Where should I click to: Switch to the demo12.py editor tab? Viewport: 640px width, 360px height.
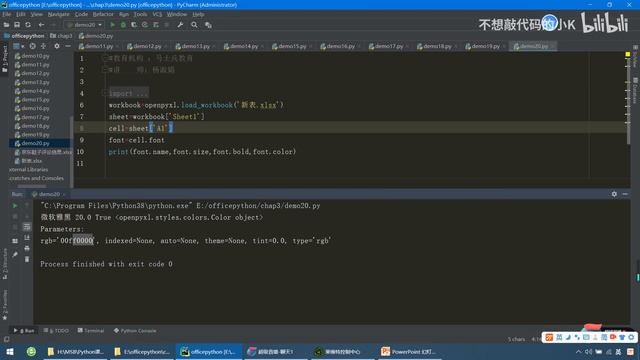pos(147,46)
